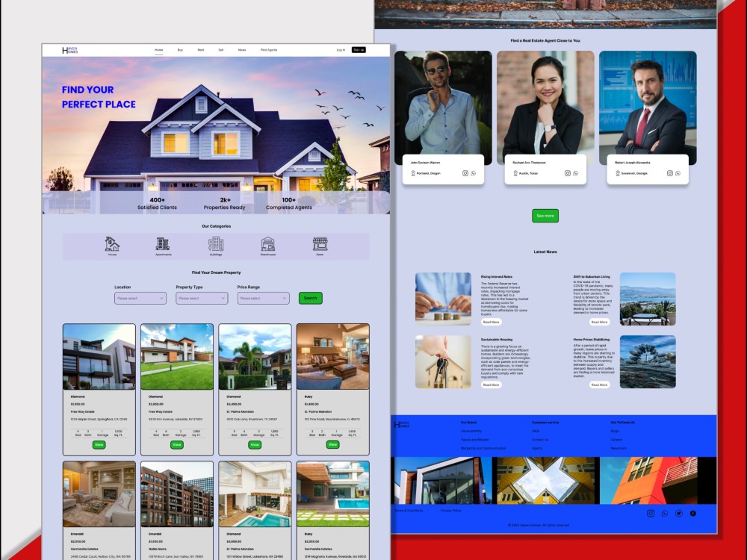Open the Privacy Policy link
Screen dimensions: 747x560
click(x=450, y=511)
